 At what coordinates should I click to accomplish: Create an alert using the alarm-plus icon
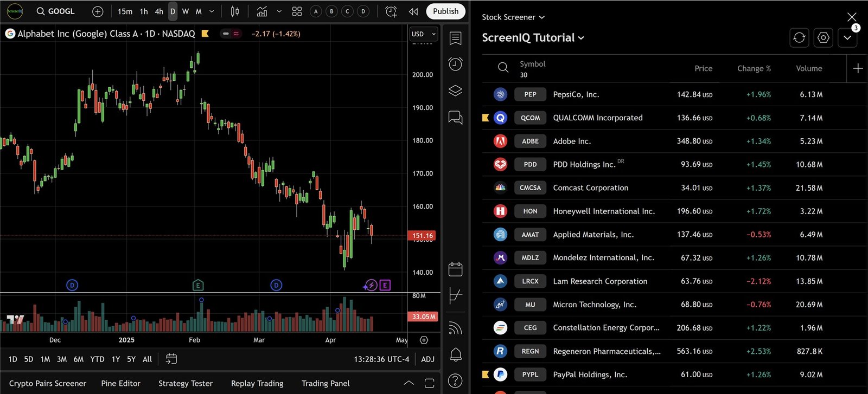pyautogui.click(x=391, y=11)
